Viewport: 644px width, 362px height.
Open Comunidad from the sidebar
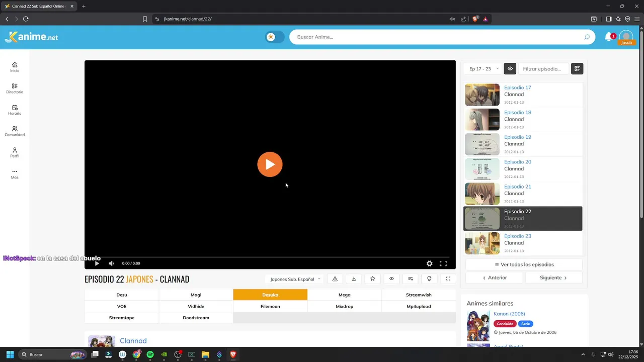point(15,131)
